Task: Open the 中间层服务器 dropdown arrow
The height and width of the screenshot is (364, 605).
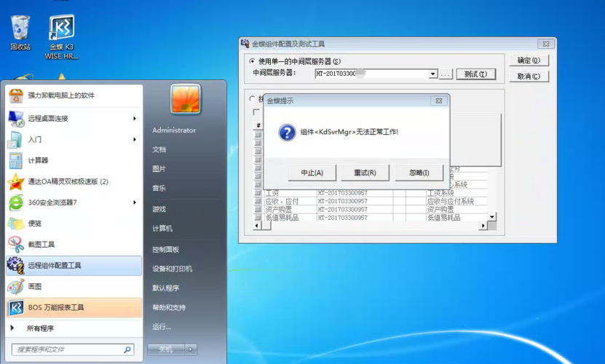Action: click(433, 74)
